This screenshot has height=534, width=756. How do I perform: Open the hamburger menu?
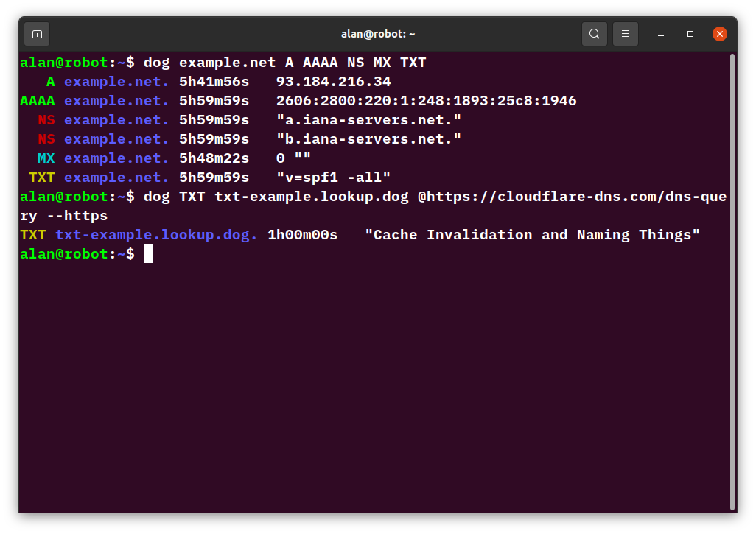[x=625, y=34]
